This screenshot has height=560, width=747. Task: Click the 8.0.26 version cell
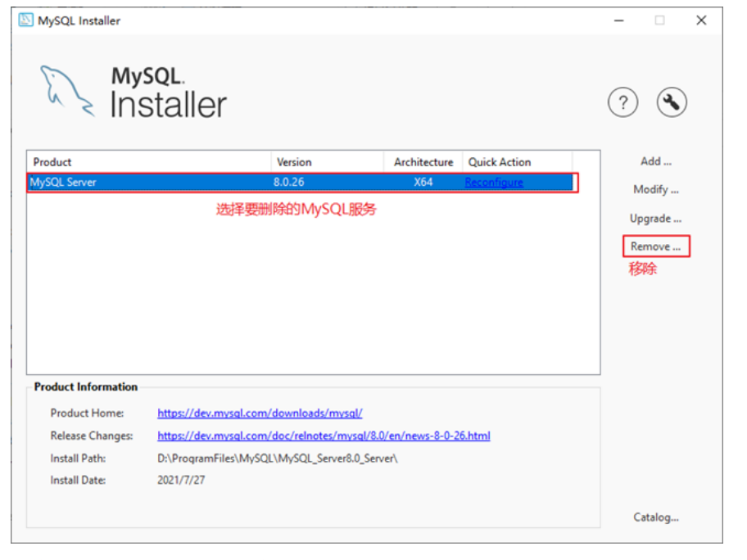coord(288,183)
